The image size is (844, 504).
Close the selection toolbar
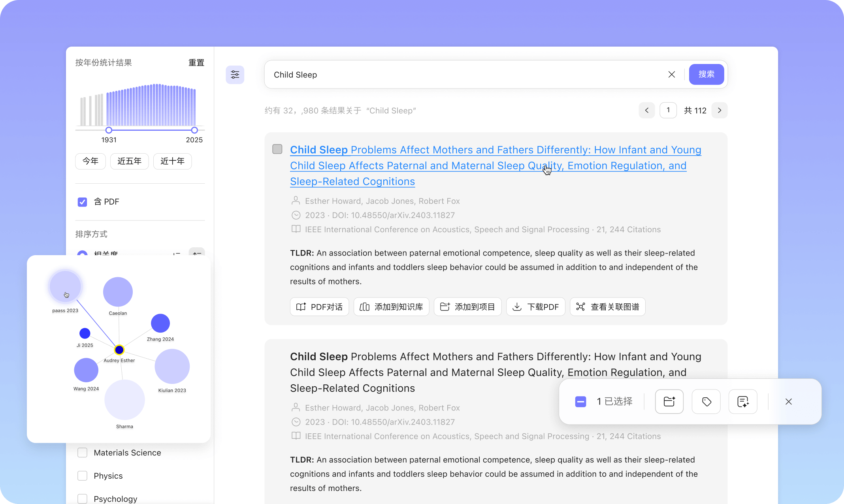pyautogui.click(x=788, y=402)
